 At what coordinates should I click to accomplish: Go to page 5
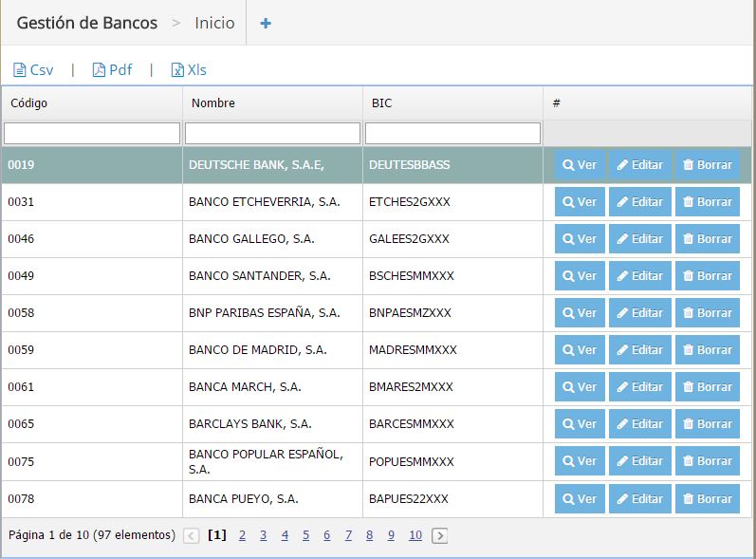[305, 535]
